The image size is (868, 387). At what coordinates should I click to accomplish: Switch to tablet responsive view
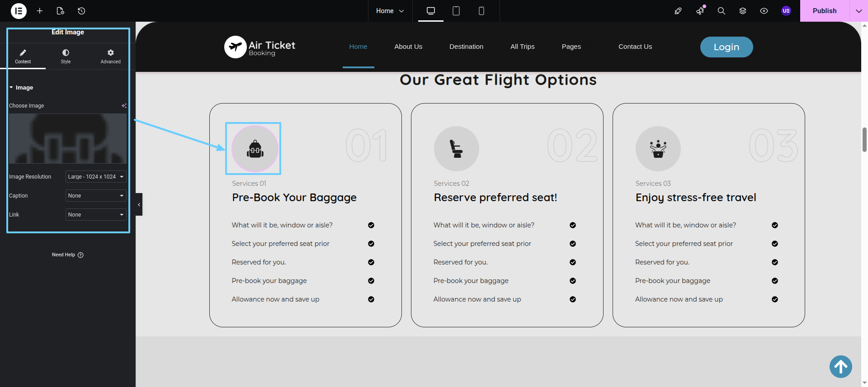coord(456,11)
